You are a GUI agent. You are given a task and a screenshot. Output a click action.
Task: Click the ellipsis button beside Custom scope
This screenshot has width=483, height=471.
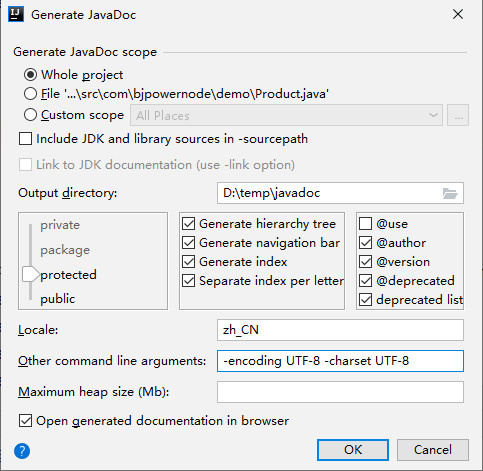(458, 115)
